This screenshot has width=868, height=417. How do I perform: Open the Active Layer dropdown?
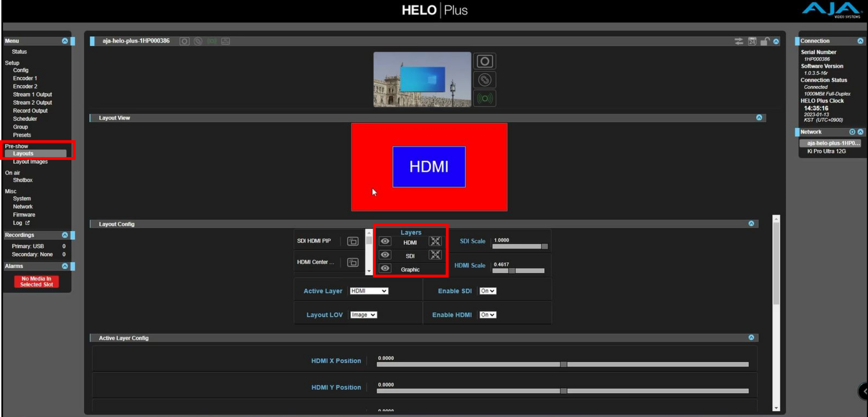(x=368, y=291)
